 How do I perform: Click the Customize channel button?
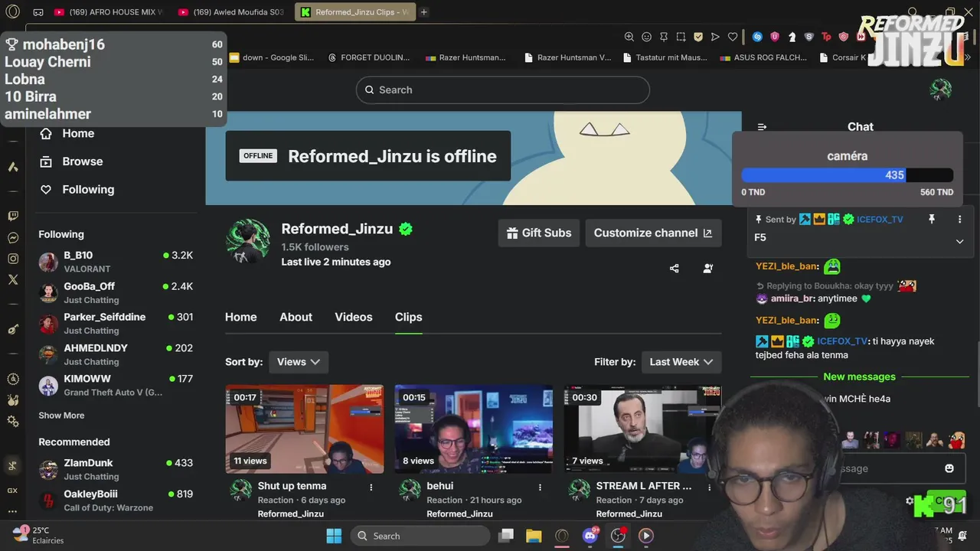pyautogui.click(x=653, y=233)
